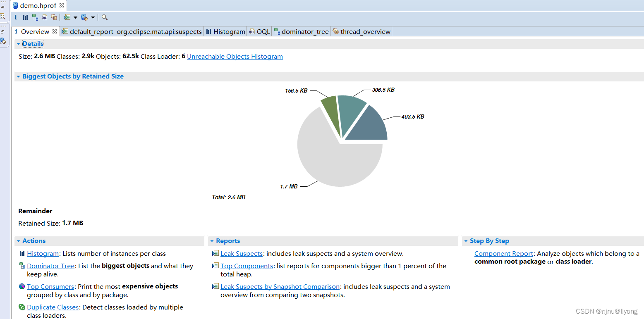Click the Top Consumers pie icon
Image resolution: width=644 pixels, height=319 pixels.
click(22, 286)
